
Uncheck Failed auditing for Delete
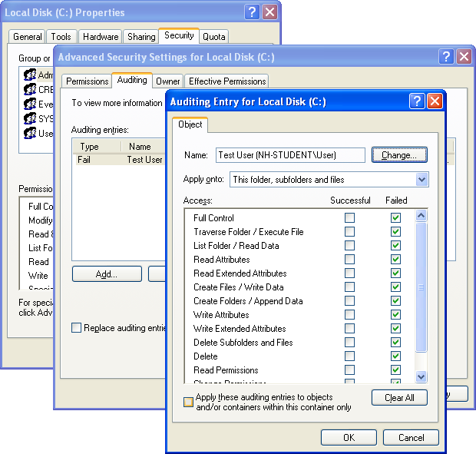tap(395, 356)
